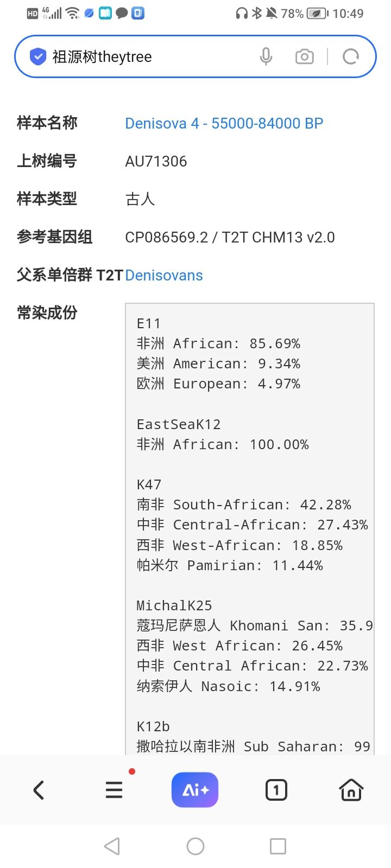The width and height of the screenshot is (391, 868).
Task: Follow the Denisovans haplogroup link
Action: coord(163,276)
